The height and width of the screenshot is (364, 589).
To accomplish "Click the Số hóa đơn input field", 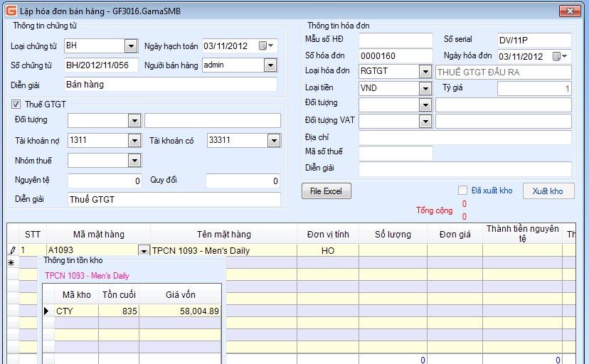I will tap(396, 56).
